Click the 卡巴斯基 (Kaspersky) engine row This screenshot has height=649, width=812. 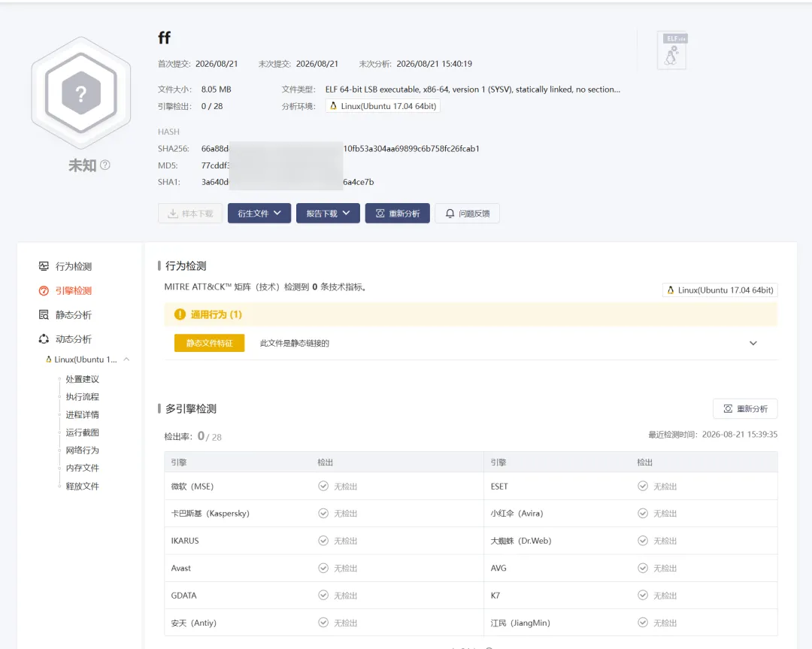click(323, 514)
